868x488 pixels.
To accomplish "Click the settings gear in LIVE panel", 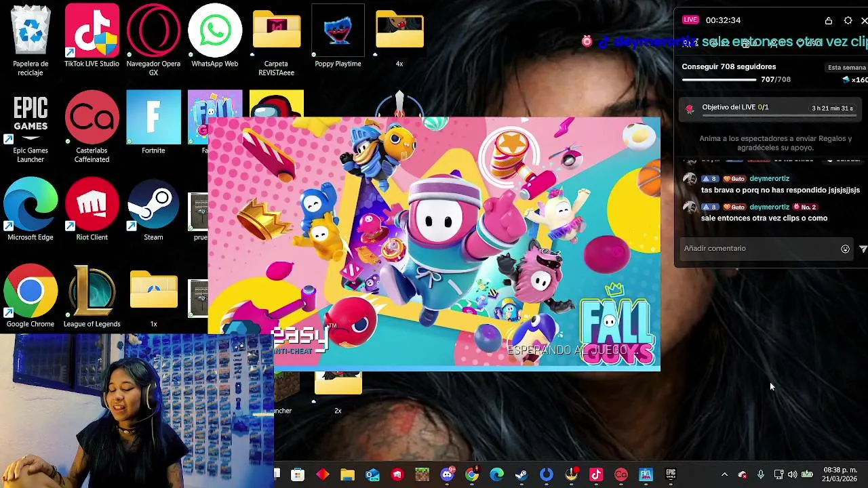I will click(848, 21).
